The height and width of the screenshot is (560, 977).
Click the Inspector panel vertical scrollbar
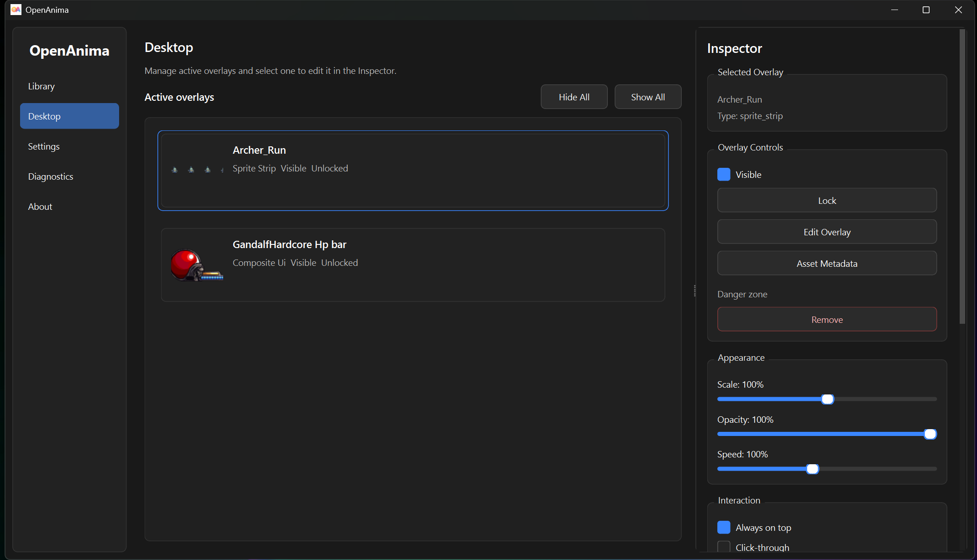coord(962,176)
